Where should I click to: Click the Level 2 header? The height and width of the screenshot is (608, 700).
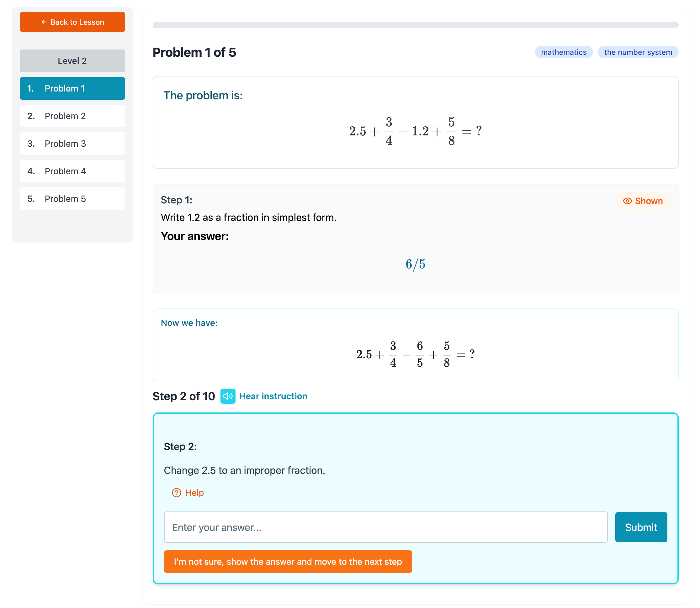tap(72, 61)
